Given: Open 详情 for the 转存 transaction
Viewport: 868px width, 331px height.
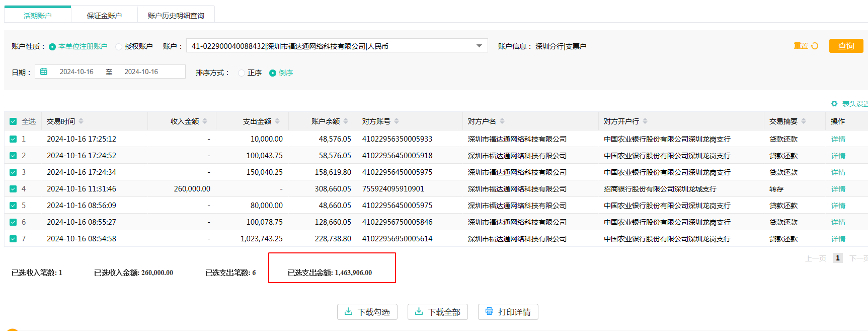Looking at the screenshot, I should [x=838, y=189].
